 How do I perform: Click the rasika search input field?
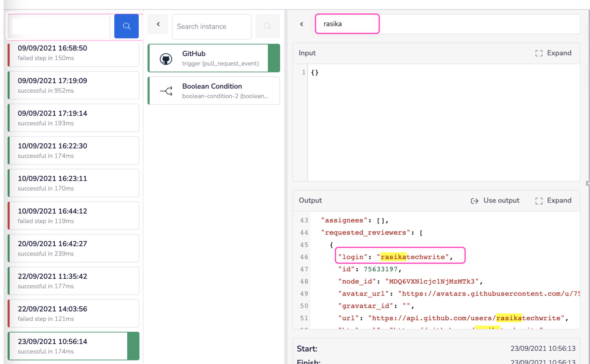click(x=347, y=24)
